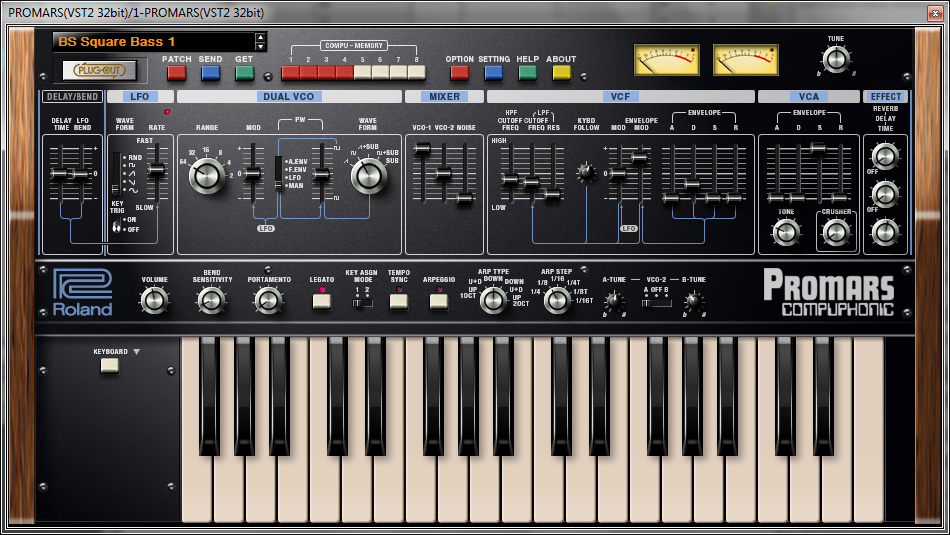The height and width of the screenshot is (535, 950).
Task: Open the OPTION menu button
Action: 459,73
